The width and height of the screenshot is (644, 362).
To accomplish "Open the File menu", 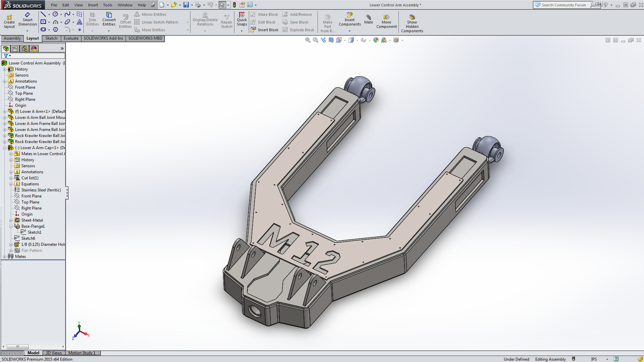I will tap(54, 5).
